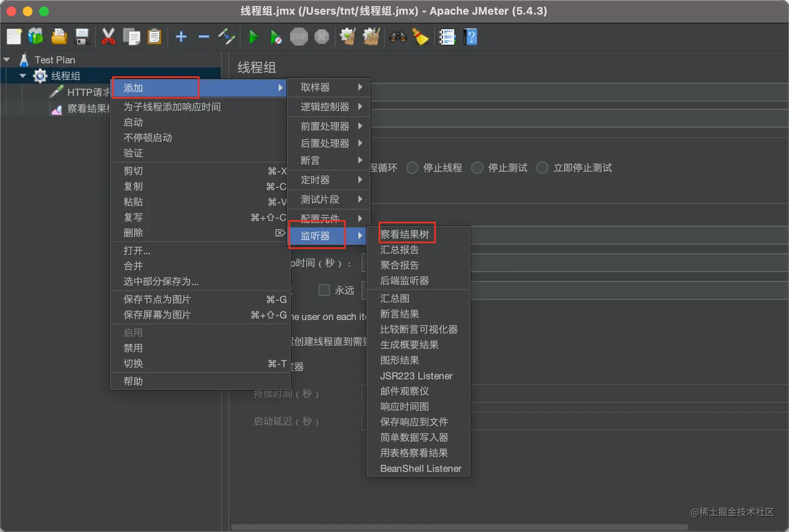Click the binoculars Search icon
The image size is (789, 532).
398,37
